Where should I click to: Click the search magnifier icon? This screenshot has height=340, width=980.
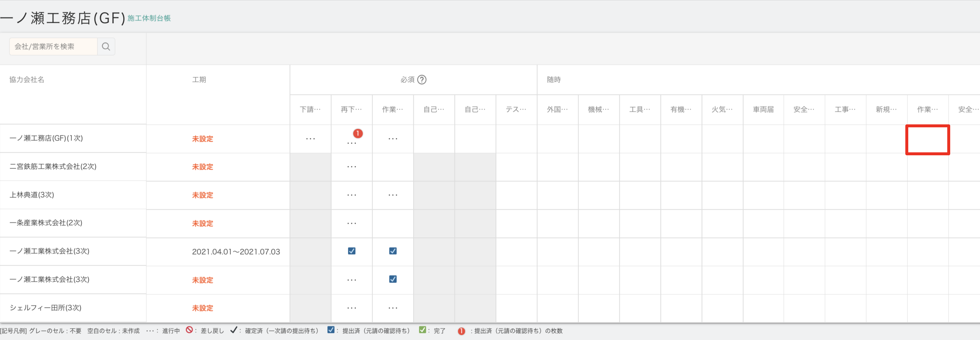[106, 46]
